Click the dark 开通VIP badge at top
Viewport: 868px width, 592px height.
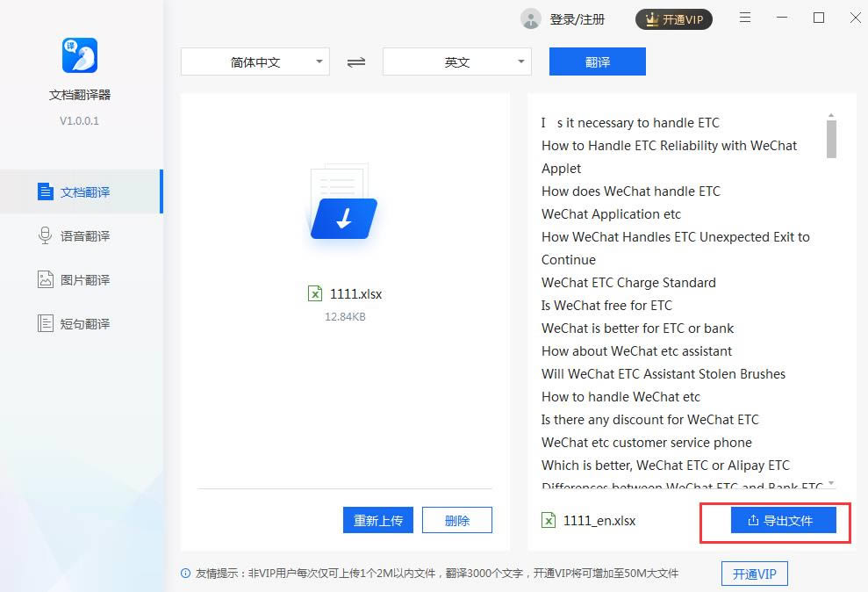pos(674,19)
